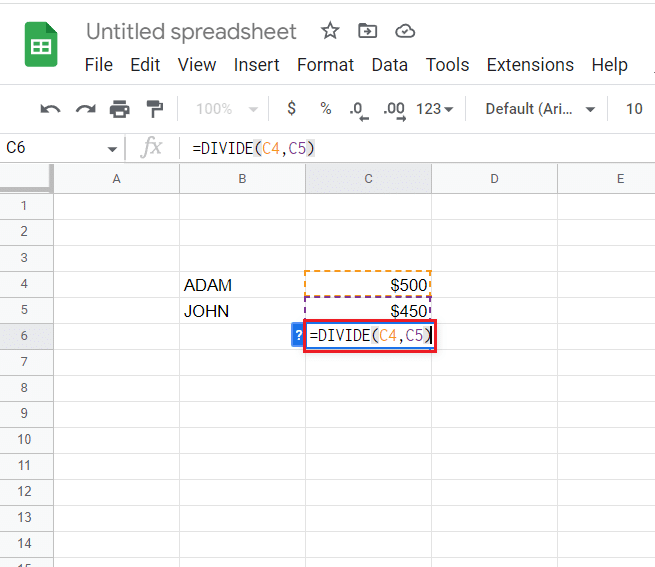Screen dimensions: 655x567
Task: Open the Extensions menu
Action: [x=530, y=65]
